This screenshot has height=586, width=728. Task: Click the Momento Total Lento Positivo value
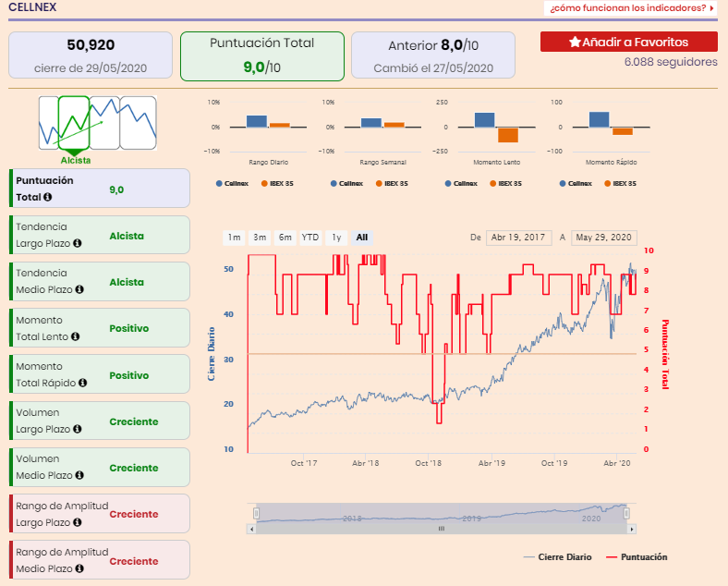tap(129, 328)
